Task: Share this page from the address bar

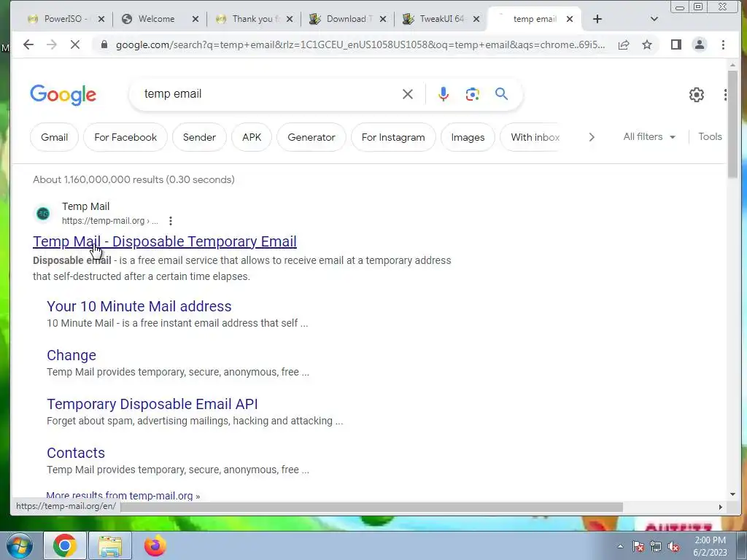Action: [623, 44]
